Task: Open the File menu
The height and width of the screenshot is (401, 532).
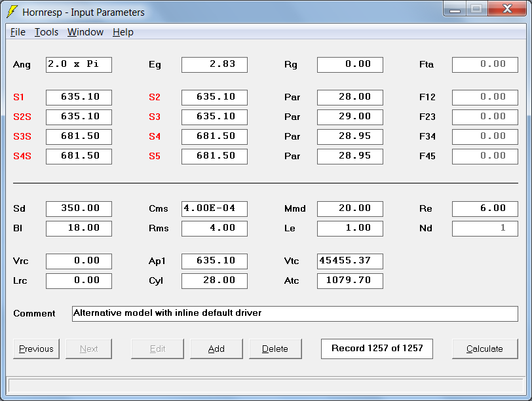Action: click(x=18, y=32)
